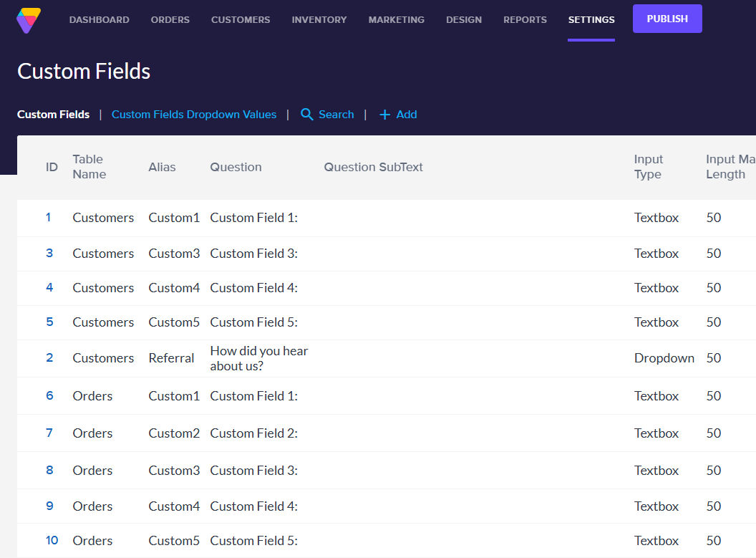
Task: Open the Settings menu
Action: point(591,19)
